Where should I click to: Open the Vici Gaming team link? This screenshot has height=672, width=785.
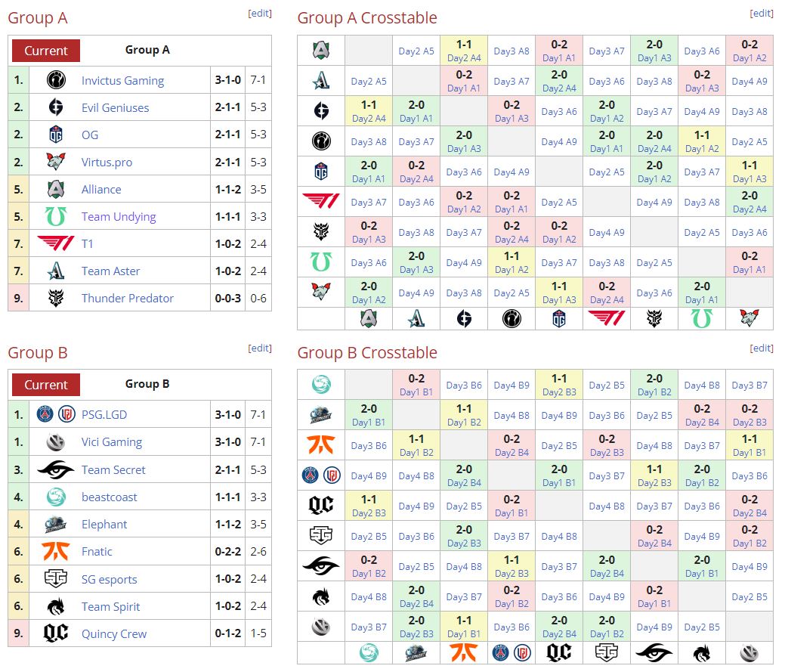(112, 442)
